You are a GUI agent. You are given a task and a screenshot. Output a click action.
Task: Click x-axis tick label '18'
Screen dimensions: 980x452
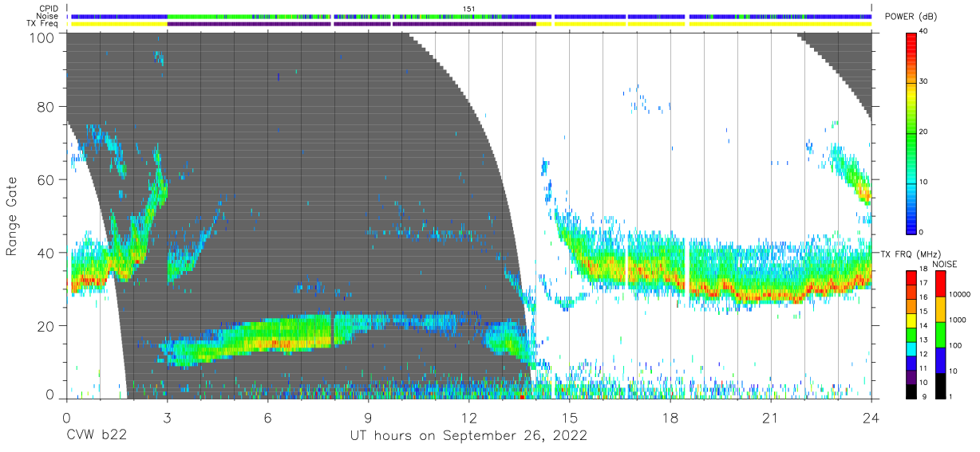point(670,417)
